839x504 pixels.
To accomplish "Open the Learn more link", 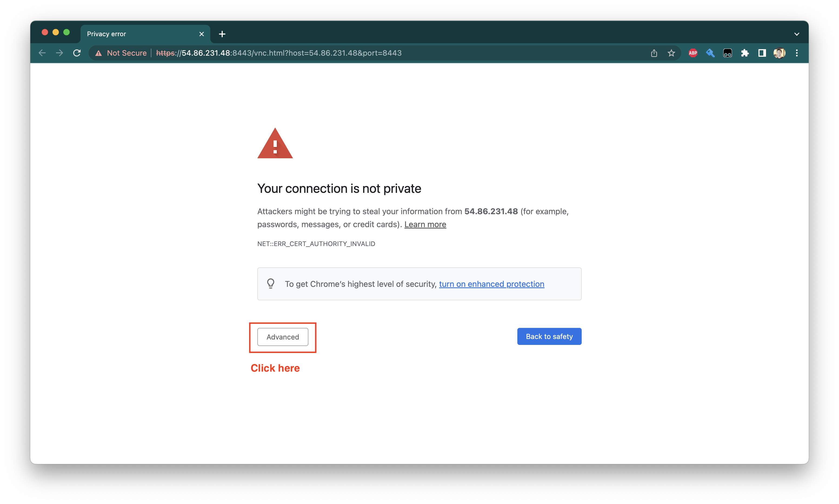I will point(425,224).
